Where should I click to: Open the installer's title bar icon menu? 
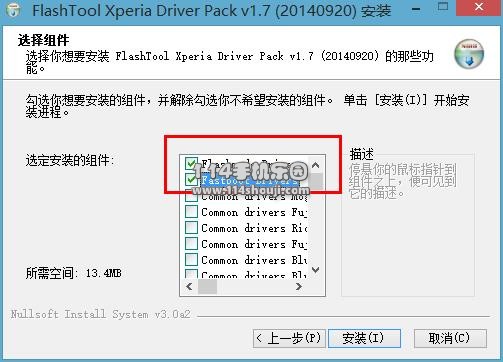13,10
